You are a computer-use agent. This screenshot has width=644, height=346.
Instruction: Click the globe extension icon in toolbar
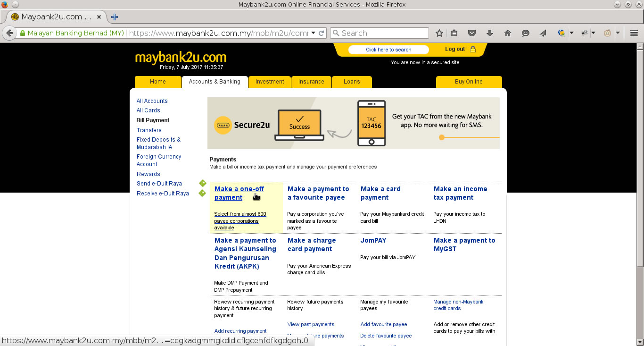tap(561, 33)
